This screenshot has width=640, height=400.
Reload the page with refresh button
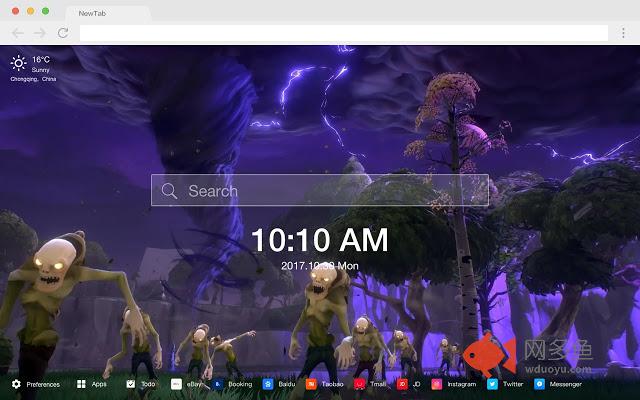63,33
